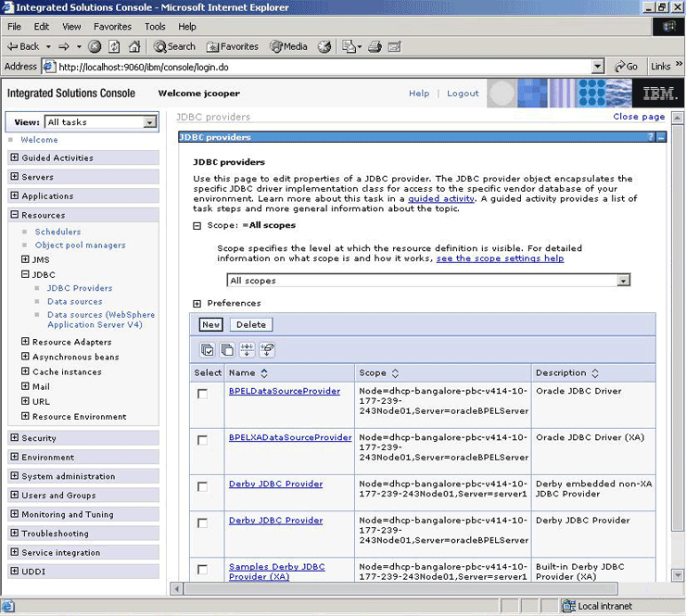Expand the Security section
The height and width of the screenshot is (616, 686).
click(15, 437)
